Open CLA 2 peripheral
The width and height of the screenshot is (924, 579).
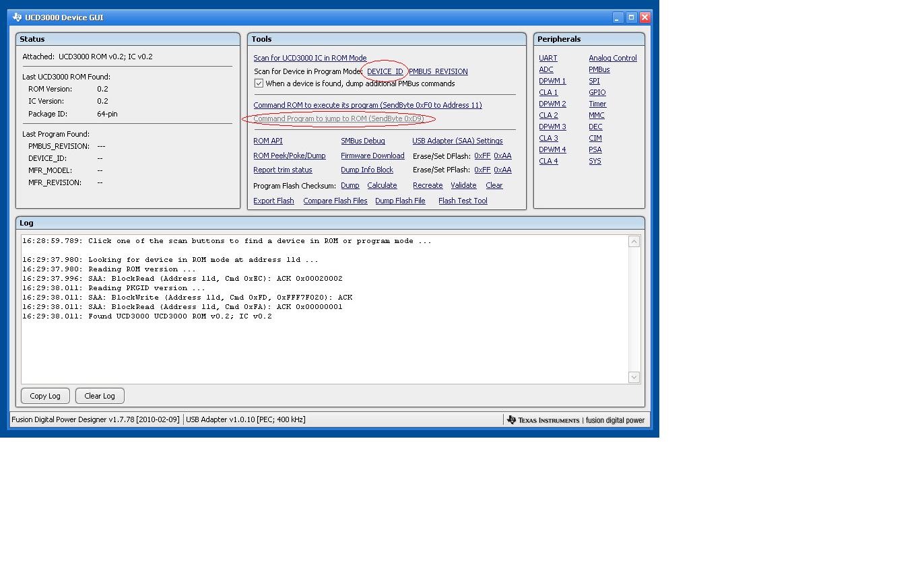(548, 115)
